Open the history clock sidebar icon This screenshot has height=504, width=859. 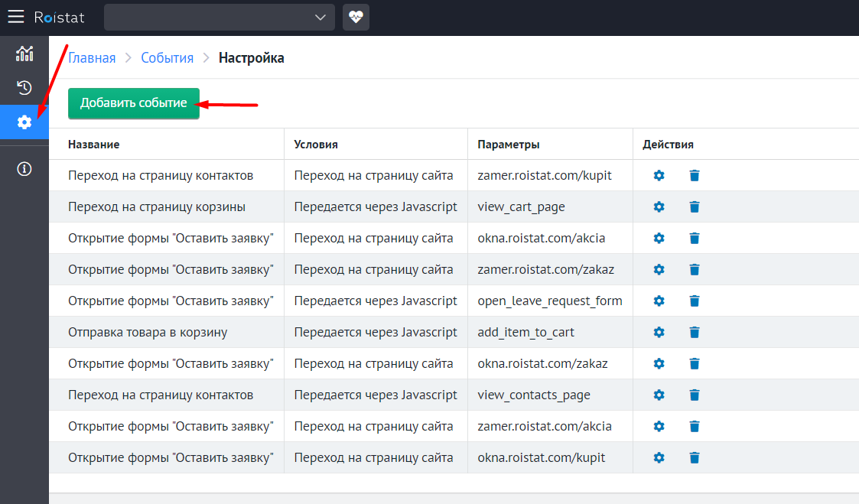(x=24, y=88)
